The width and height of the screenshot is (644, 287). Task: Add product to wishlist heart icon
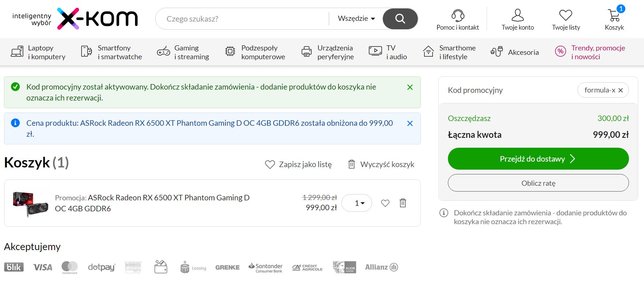(x=385, y=203)
